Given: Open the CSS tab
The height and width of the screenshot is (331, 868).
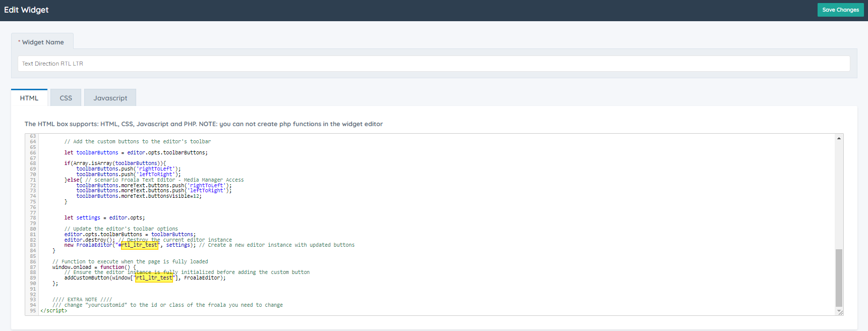Looking at the screenshot, I should [x=66, y=98].
